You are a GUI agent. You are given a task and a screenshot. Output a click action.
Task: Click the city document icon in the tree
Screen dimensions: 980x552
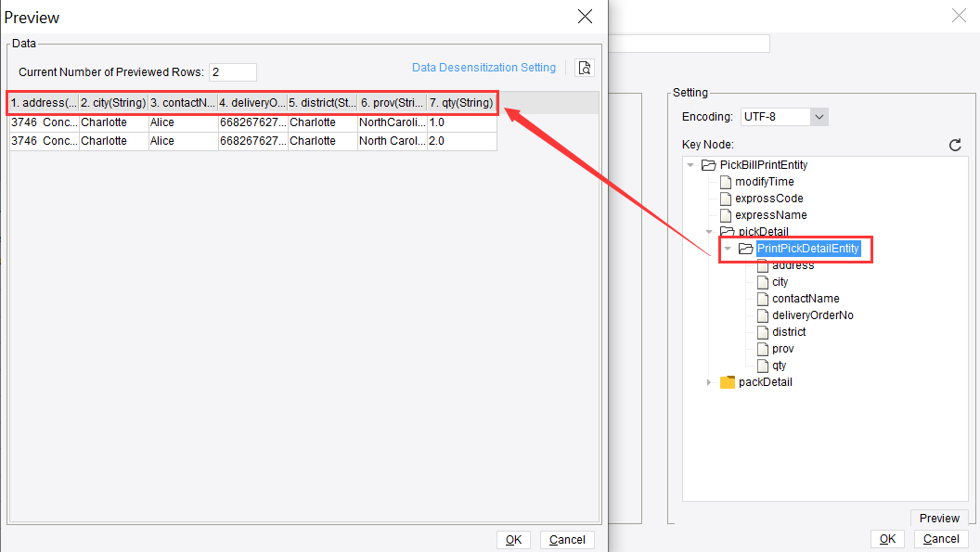[x=764, y=281]
